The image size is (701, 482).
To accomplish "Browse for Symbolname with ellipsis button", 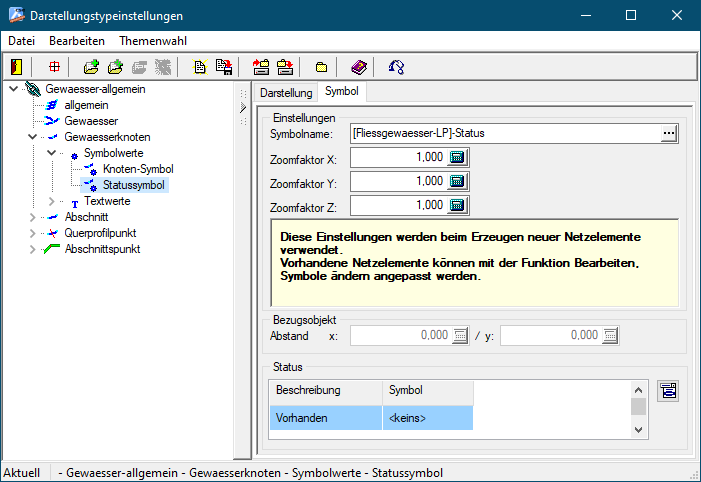I will (669, 133).
